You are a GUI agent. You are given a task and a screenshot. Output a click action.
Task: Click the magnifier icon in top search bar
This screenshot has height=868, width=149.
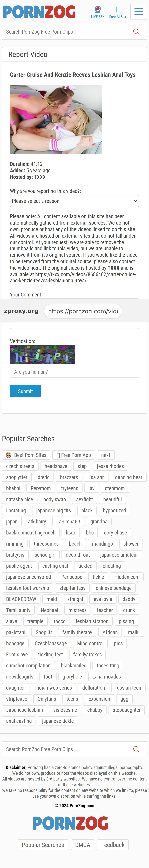(136, 32)
